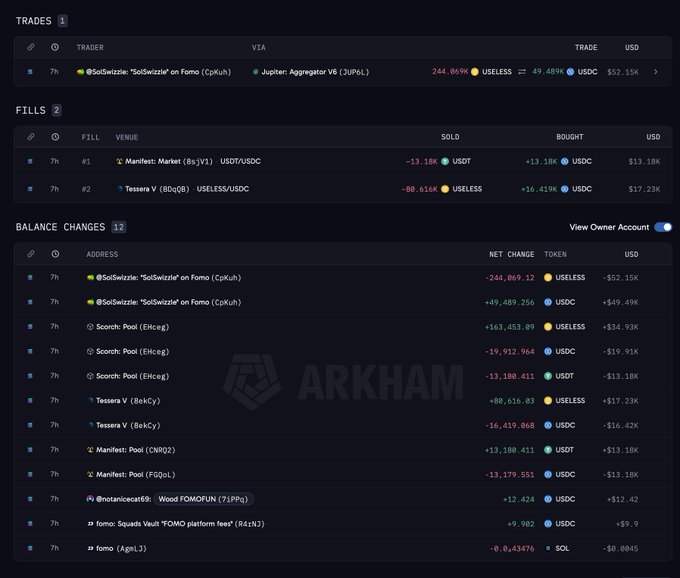This screenshot has height=578, width=680.
Task: Click the clock icon in Fills header
Action: point(55,137)
